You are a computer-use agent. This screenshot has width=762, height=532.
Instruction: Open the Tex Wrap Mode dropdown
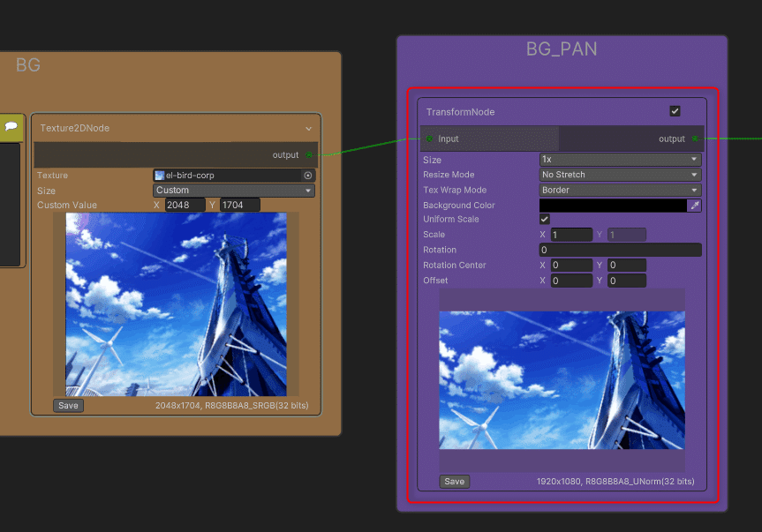click(x=621, y=190)
